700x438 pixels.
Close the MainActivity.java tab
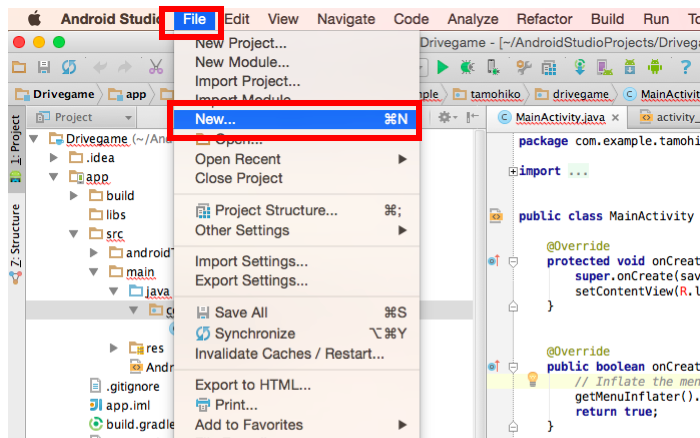(x=615, y=117)
